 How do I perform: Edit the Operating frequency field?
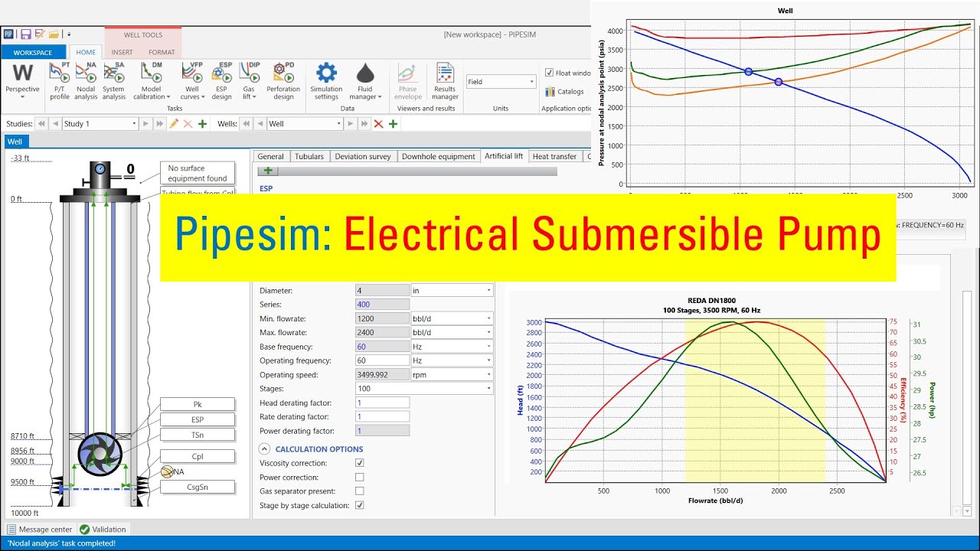[382, 360]
